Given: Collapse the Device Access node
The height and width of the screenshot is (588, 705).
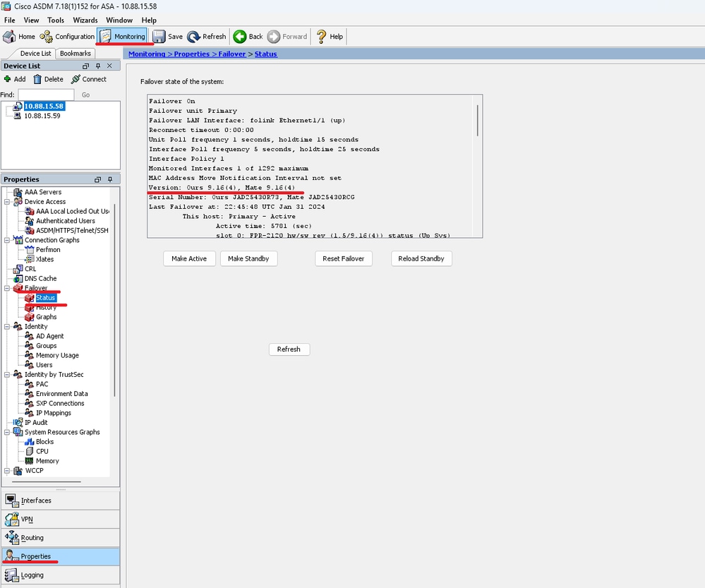Looking at the screenshot, I should [x=7, y=202].
